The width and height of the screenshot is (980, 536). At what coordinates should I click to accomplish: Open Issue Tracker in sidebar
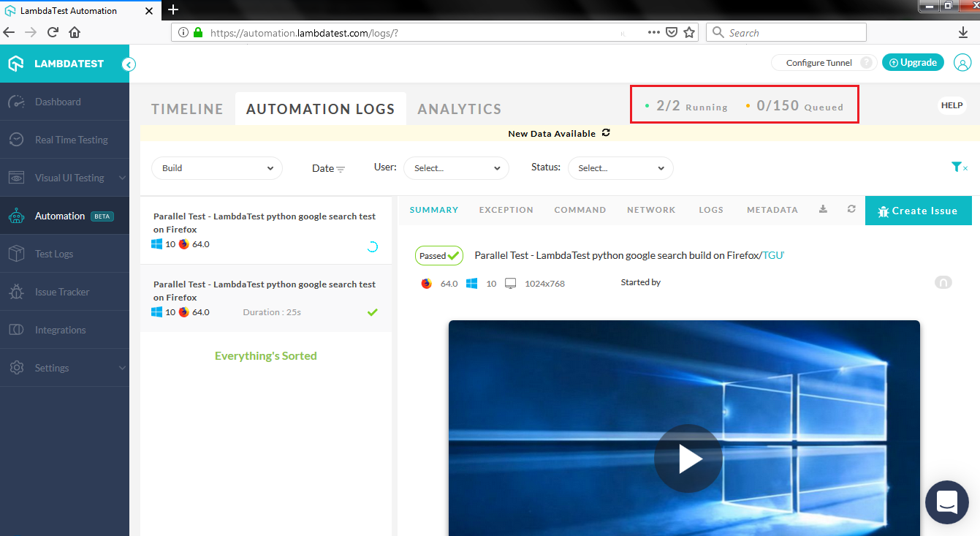64,292
